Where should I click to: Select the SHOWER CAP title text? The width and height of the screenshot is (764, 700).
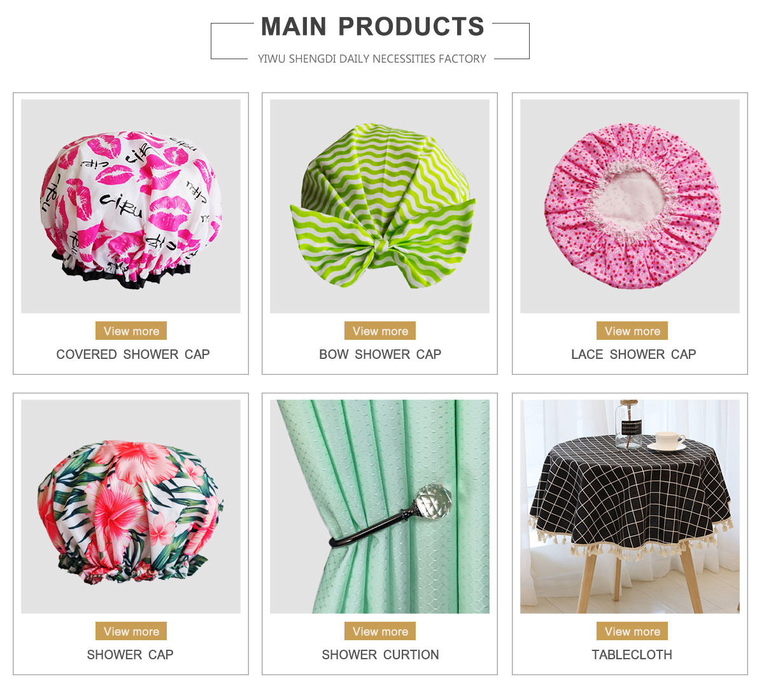(x=130, y=655)
